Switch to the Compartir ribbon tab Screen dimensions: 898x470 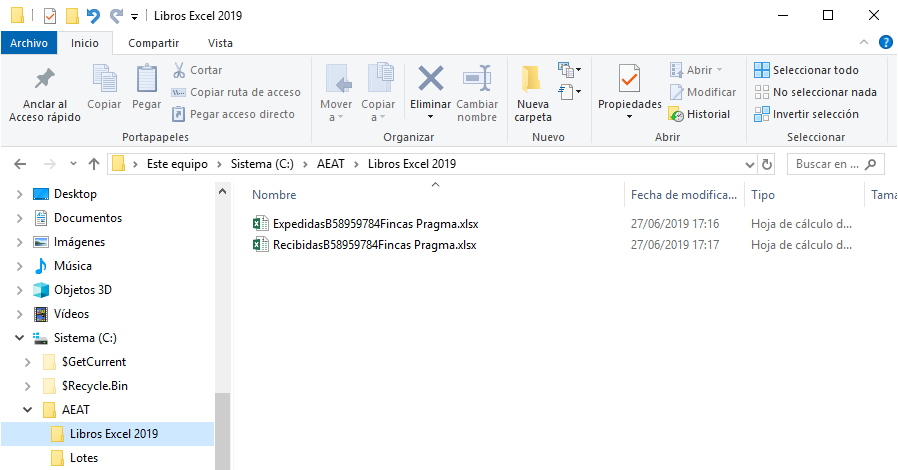[x=153, y=43]
